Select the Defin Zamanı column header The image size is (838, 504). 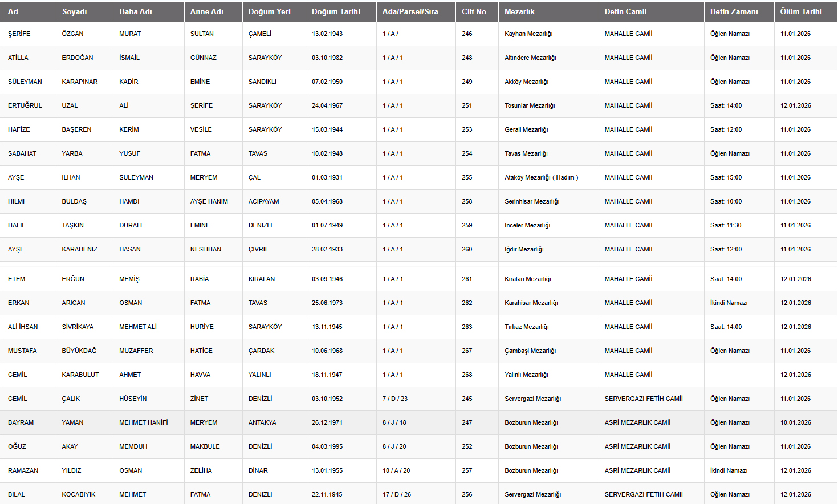click(734, 11)
